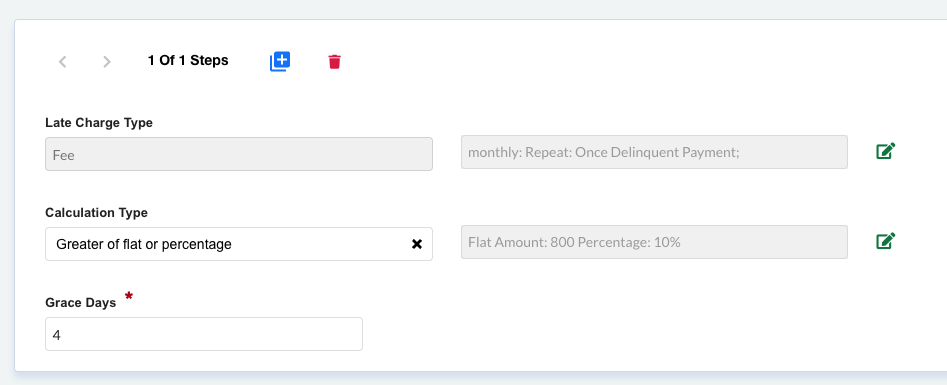
Task: Go to the previous step arrow
Action: [x=62, y=61]
